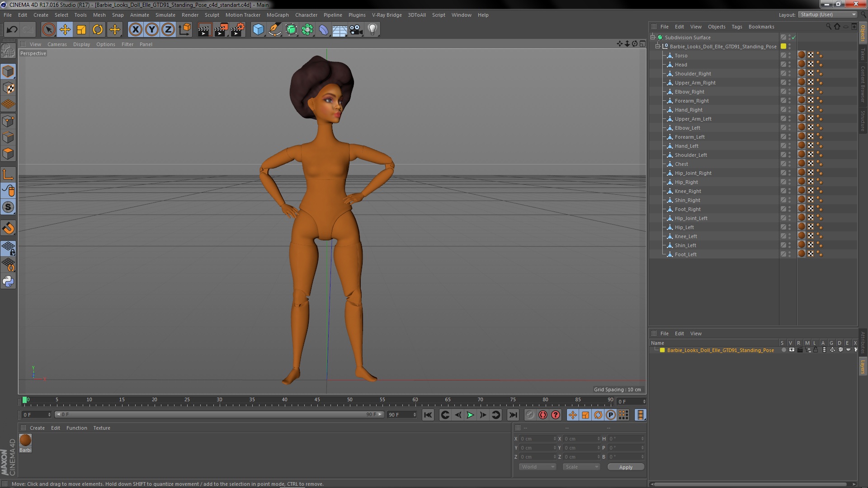
Task: Open Layer Manager View menu
Action: (x=696, y=333)
